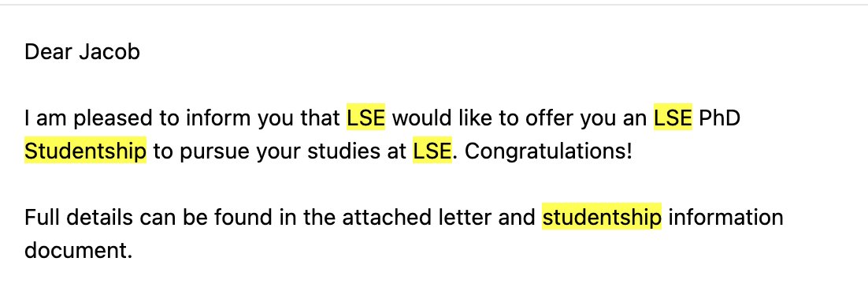Click the name "Jacob" in the greeting

(109, 52)
